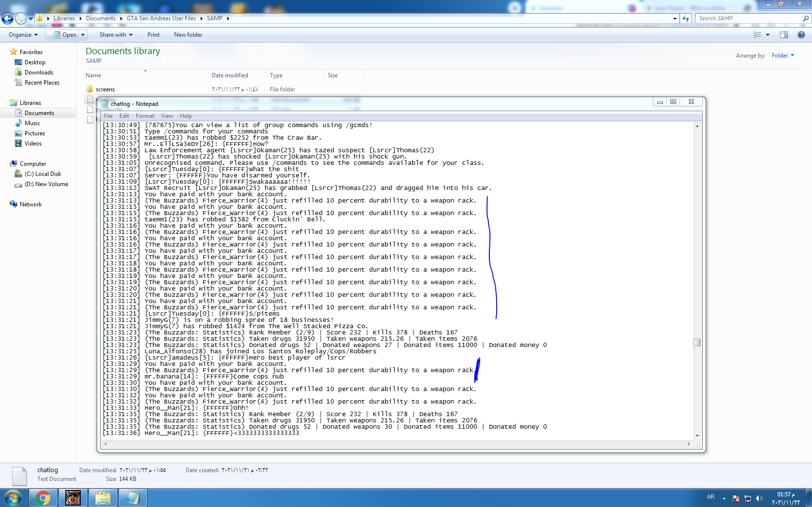Viewport: 812px width, 507px height.
Task: Open Google Chrome from the taskbar
Action: [x=43, y=498]
